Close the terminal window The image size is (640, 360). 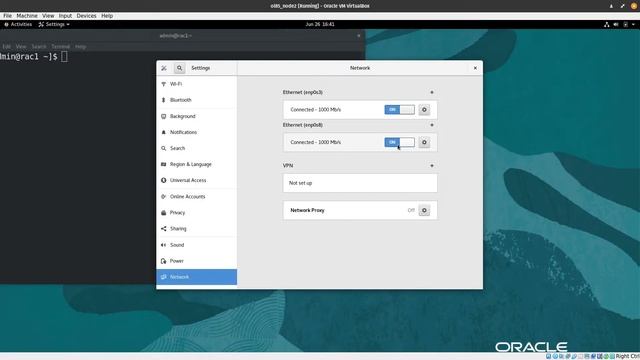(x=358, y=36)
